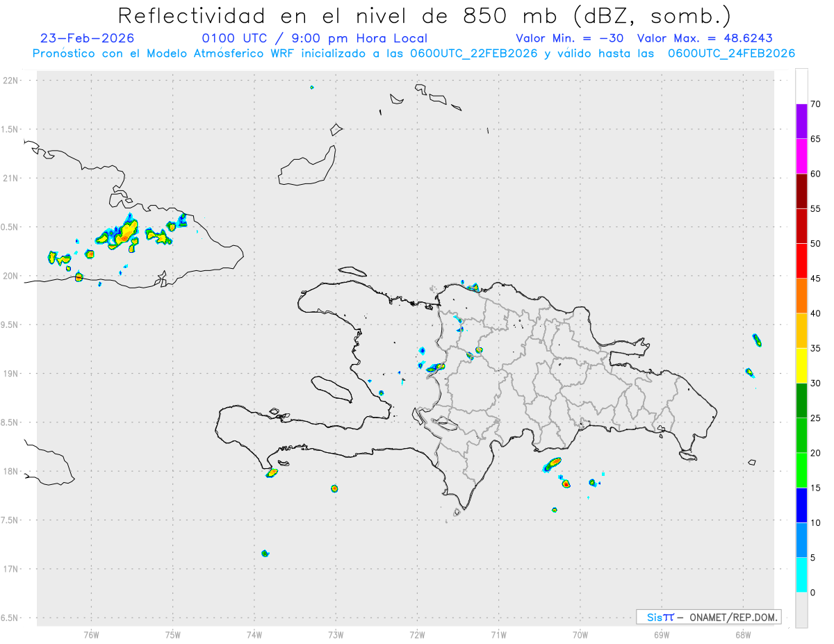The width and height of the screenshot is (834, 644).
Task: Click the longitude label "70W"
Action: tap(580, 634)
